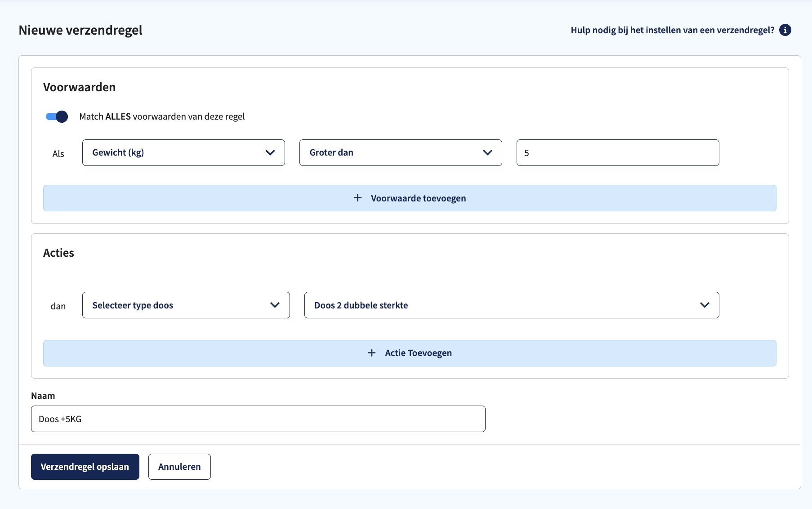
Task: Save rule with Verzendregel opslaan
Action: click(85, 466)
